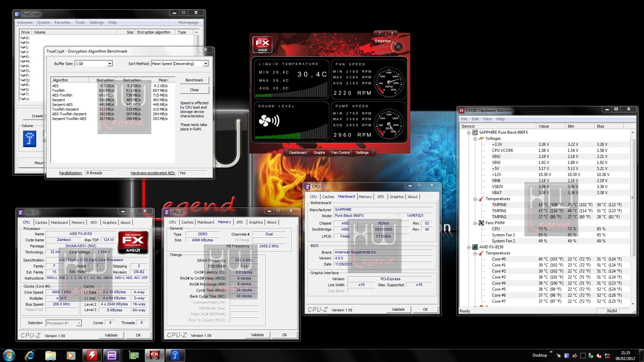Collapse the SAPPHIRE Pure Black 990FX node

[469, 133]
